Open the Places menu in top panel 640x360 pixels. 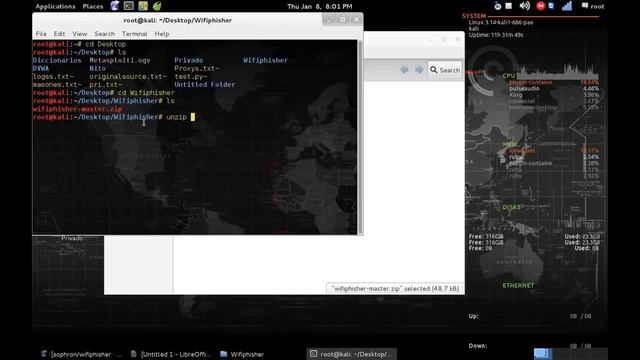click(x=93, y=6)
